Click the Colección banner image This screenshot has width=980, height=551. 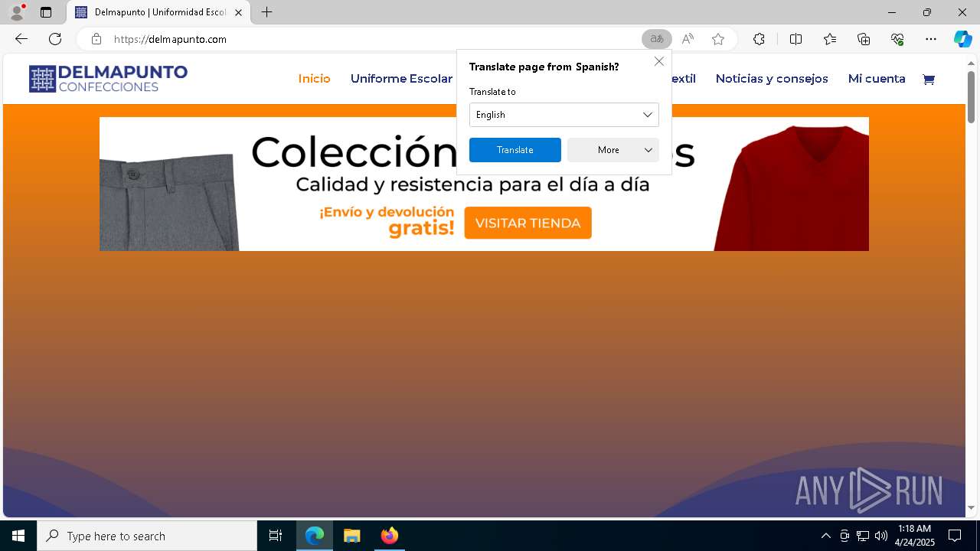click(x=484, y=184)
